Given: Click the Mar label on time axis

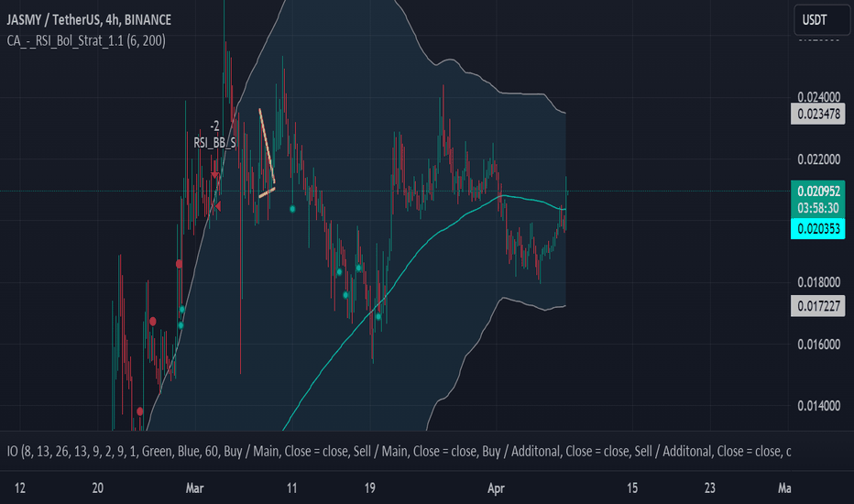Looking at the screenshot, I should (194, 488).
